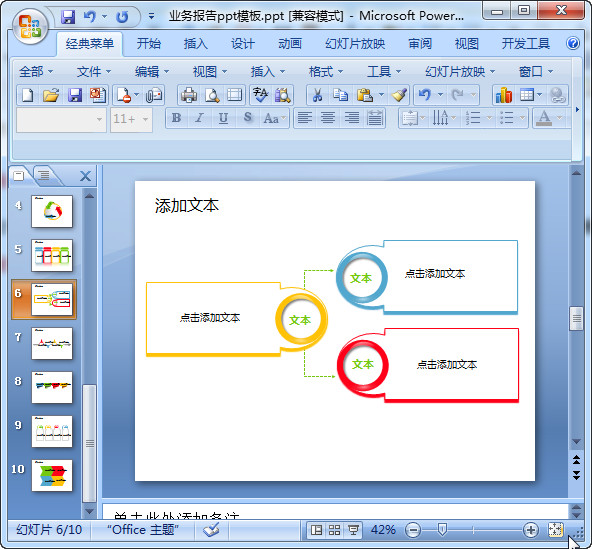Start slide show from status bar icon

(x=353, y=530)
